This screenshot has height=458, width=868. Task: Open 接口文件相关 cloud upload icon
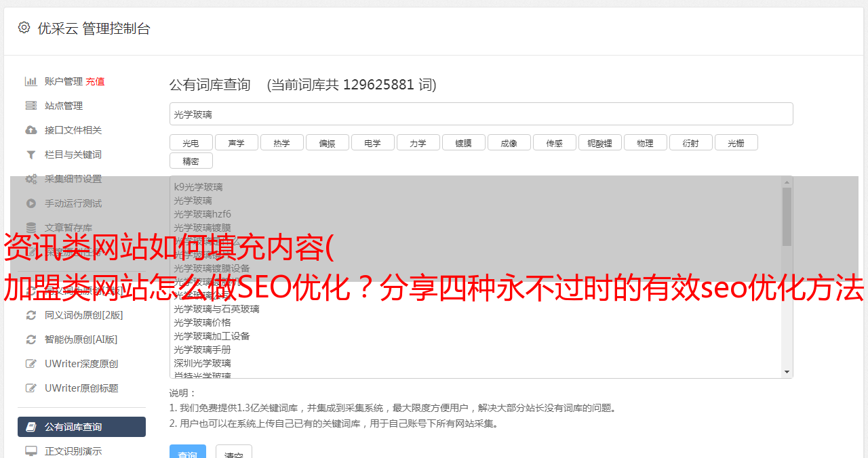pos(31,130)
